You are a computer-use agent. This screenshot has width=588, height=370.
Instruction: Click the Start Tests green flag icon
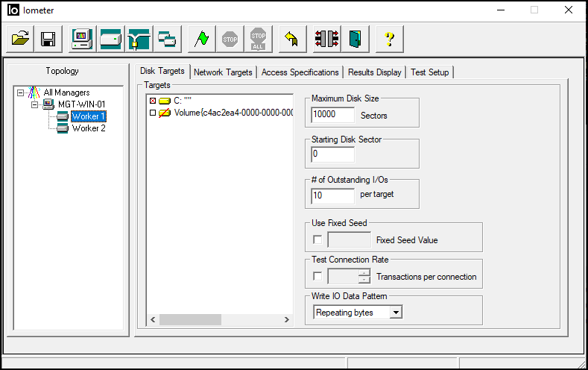click(x=200, y=39)
